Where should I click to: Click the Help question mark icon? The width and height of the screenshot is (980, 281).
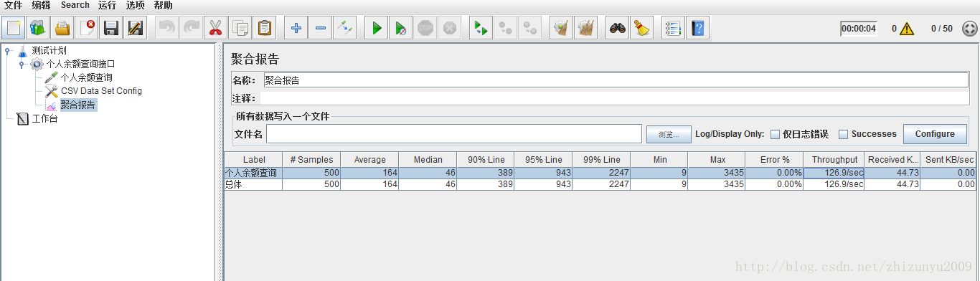[697, 29]
